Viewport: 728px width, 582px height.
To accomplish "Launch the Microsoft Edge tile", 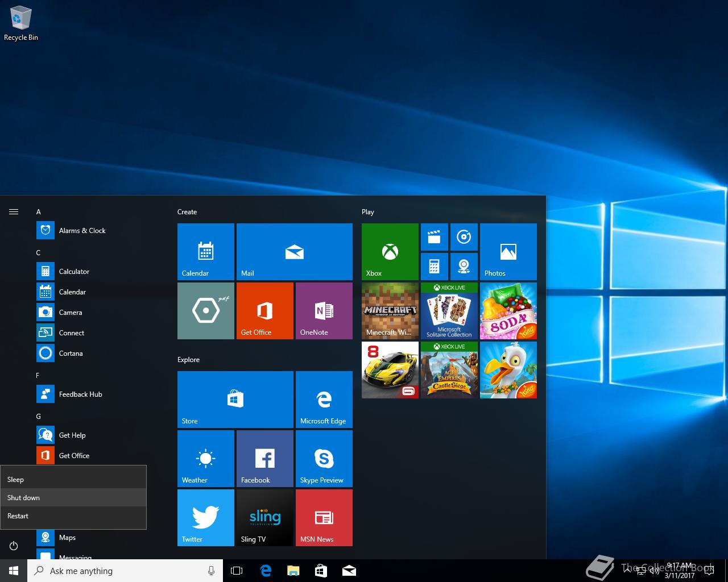I will 324,400.
